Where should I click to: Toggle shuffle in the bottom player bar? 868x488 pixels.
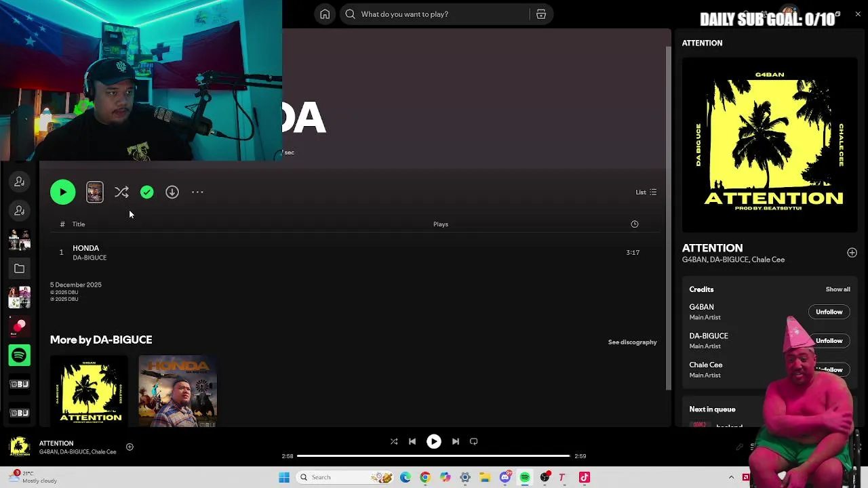394,442
